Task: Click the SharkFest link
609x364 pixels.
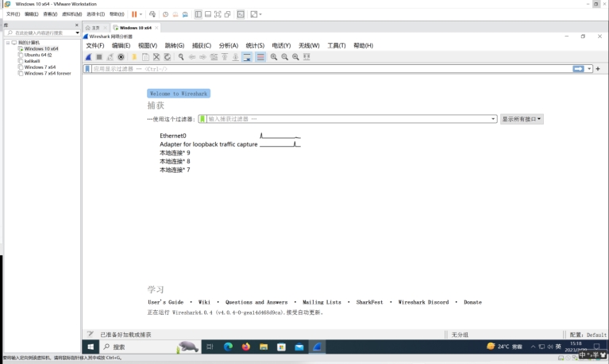Action: click(x=369, y=302)
